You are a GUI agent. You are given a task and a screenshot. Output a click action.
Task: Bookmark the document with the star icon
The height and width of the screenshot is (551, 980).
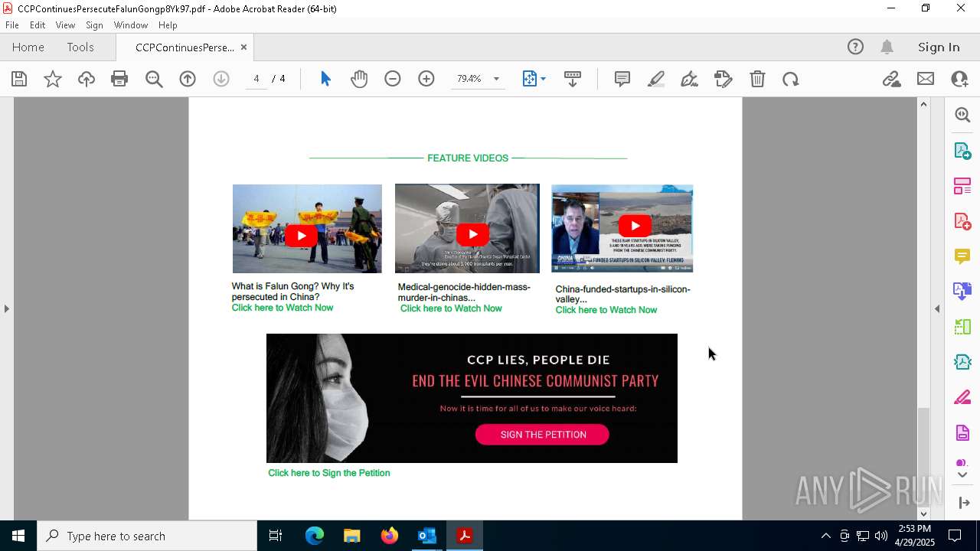pos(53,79)
